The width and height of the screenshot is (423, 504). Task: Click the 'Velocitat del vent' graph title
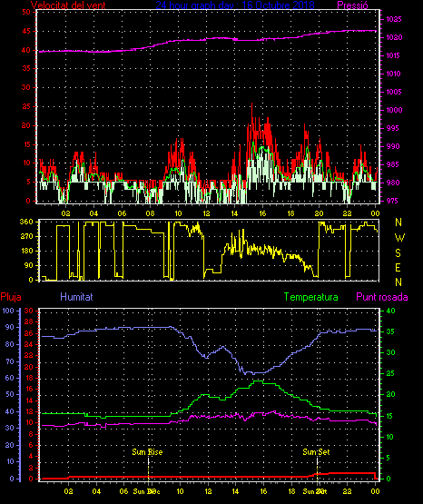coord(68,5)
